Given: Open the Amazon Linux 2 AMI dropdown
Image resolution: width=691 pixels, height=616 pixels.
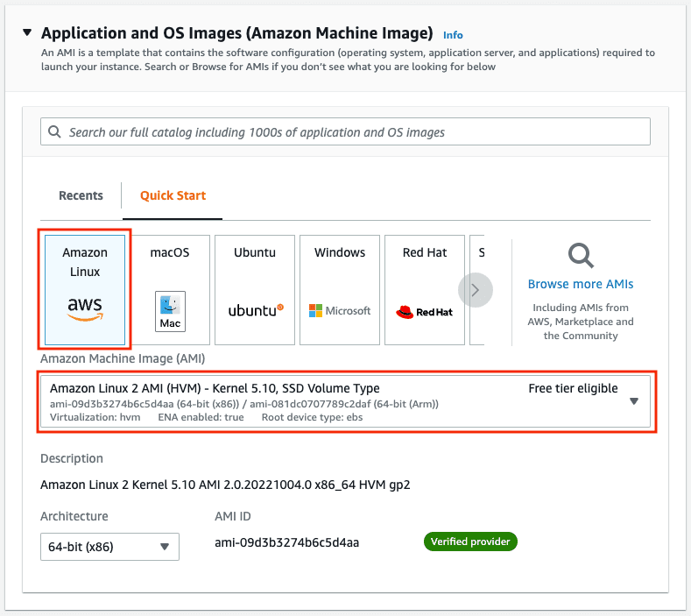Looking at the screenshot, I should [345, 401].
